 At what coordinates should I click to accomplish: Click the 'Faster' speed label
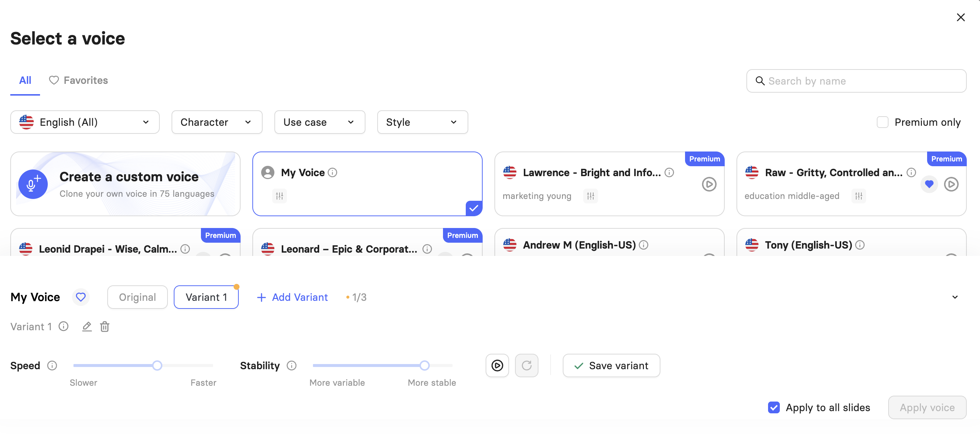coord(203,383)
